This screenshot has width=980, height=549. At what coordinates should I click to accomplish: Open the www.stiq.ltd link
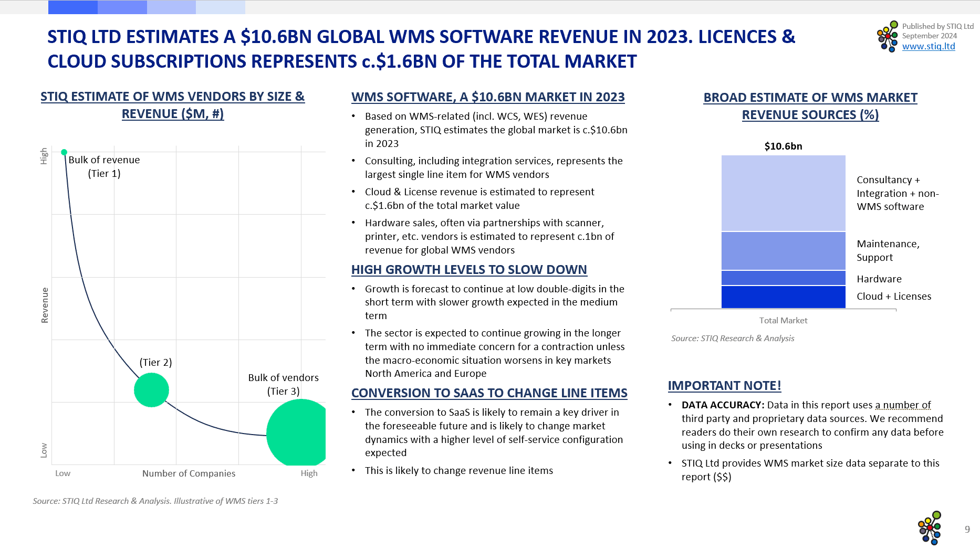pyautogui.click(x=928, y=46)
